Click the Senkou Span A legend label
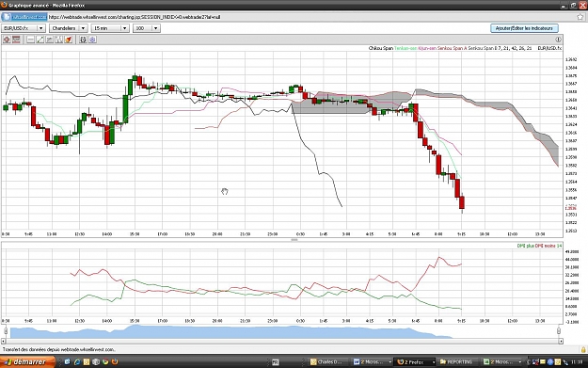This screenshot has width=588, height=368. pyautogui.click(x=453, y=48)
